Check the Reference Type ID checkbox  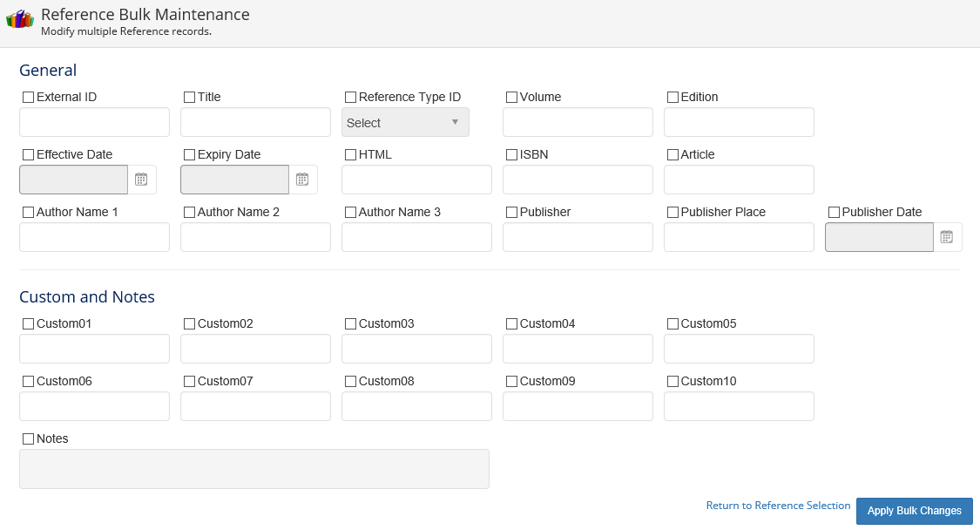(x=350, y=98)
